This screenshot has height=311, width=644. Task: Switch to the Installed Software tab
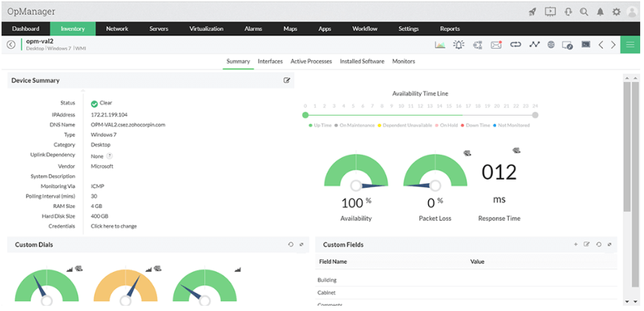pyautogui.click(x=361, y=62)
